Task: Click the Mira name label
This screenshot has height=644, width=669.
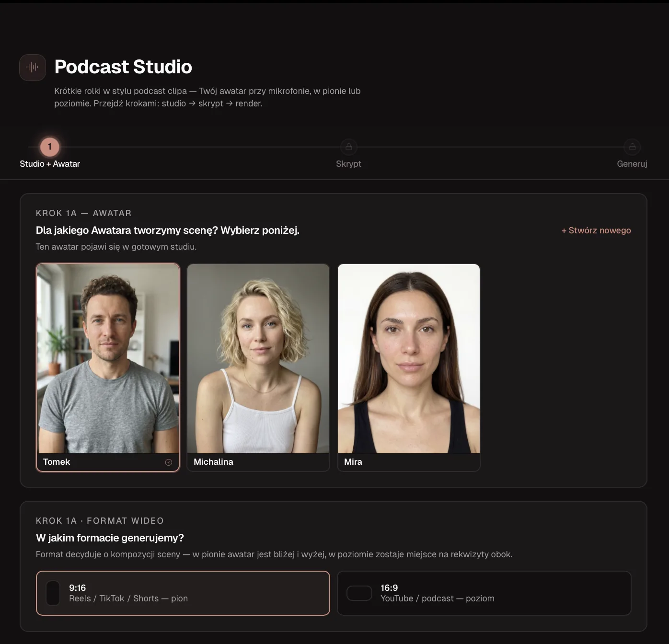Action: 353,462
